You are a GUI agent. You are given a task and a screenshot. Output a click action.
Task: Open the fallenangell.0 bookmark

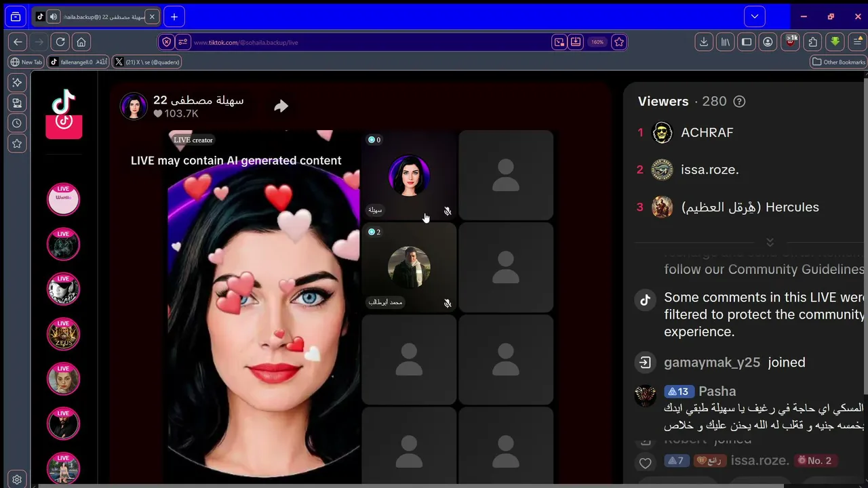click(79, 62)
